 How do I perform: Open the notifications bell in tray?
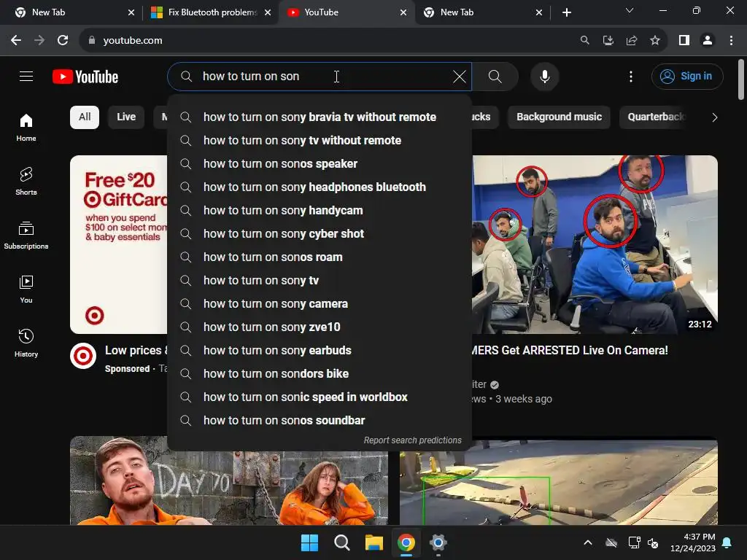[x=727, y=542]
